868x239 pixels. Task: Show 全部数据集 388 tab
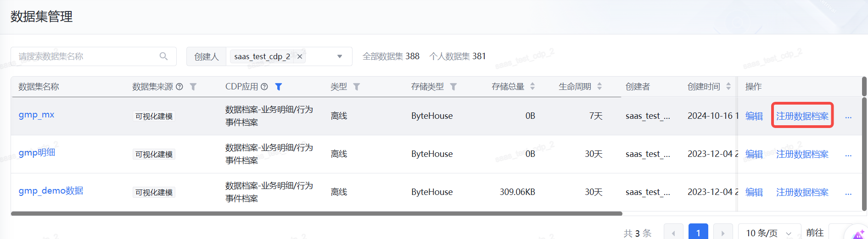click(391, 56)
